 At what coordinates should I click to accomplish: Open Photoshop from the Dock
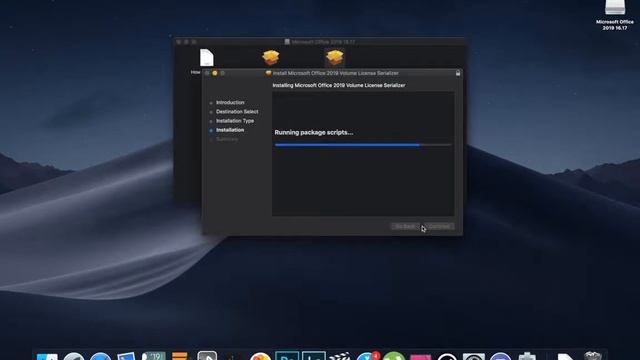(x=287, y=356)
